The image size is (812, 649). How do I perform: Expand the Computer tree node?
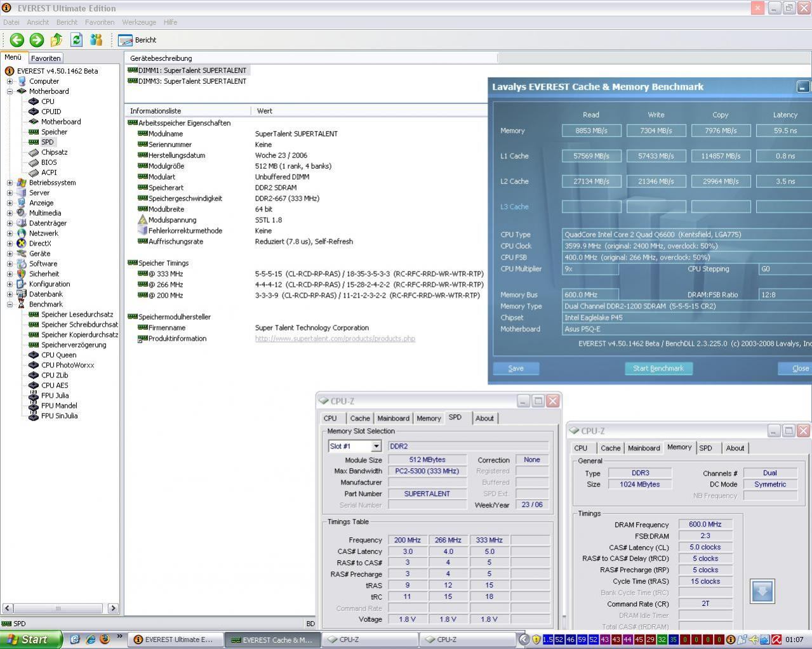tap(10, 81)
